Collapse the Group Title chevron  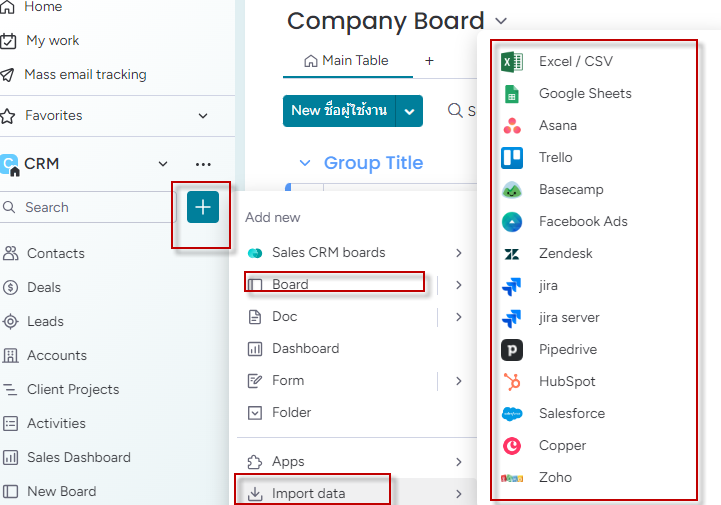click(x=305, y=163)
